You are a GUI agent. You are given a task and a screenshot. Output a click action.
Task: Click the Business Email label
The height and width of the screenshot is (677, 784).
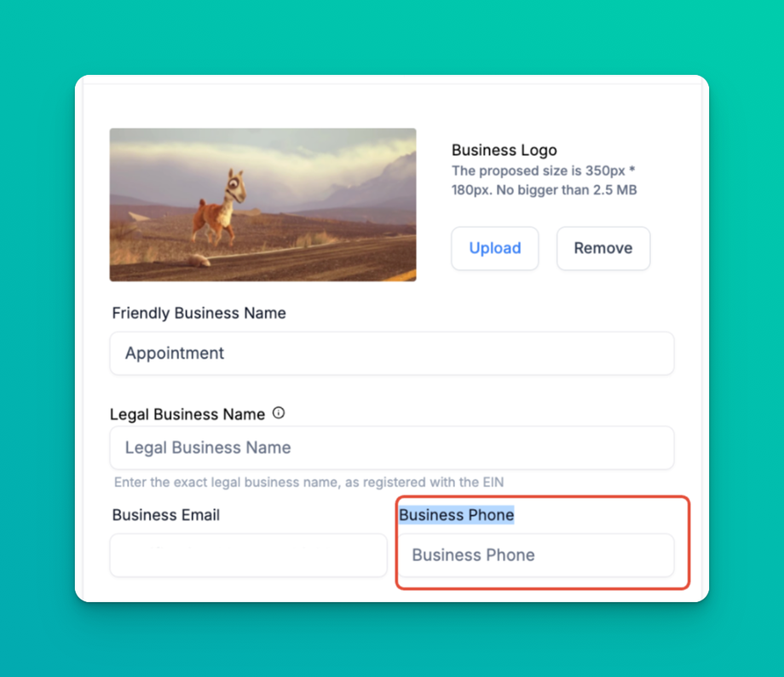click(166, 515)
